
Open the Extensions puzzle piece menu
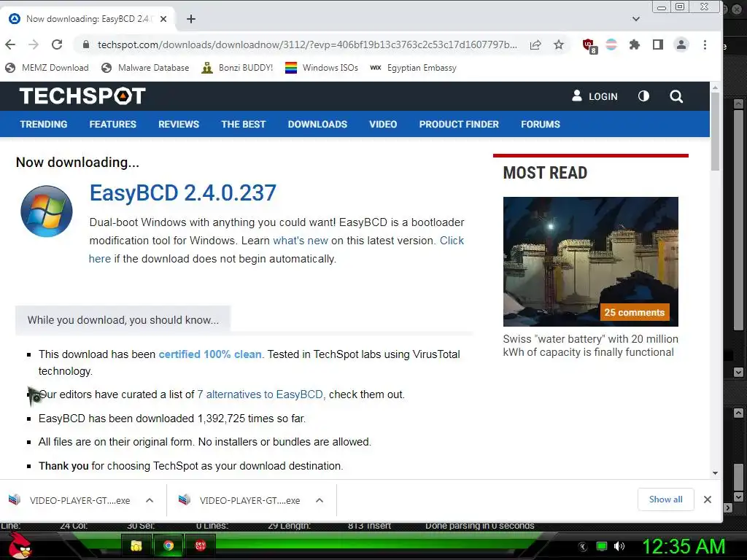coord(635,44)
